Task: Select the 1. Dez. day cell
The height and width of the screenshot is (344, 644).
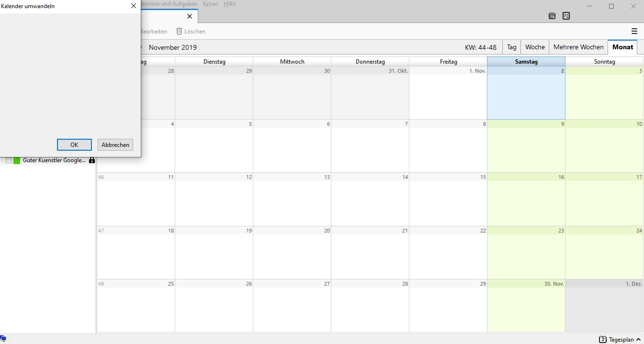Action: (x=604, y=306)
